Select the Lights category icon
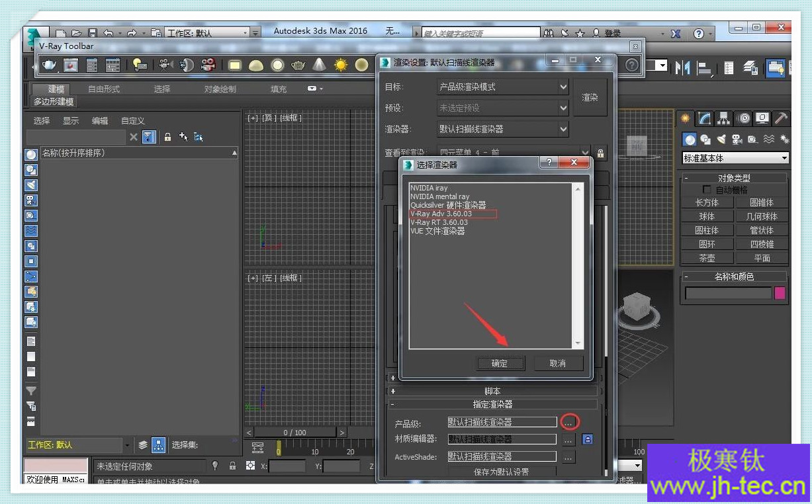 (721, 139)
